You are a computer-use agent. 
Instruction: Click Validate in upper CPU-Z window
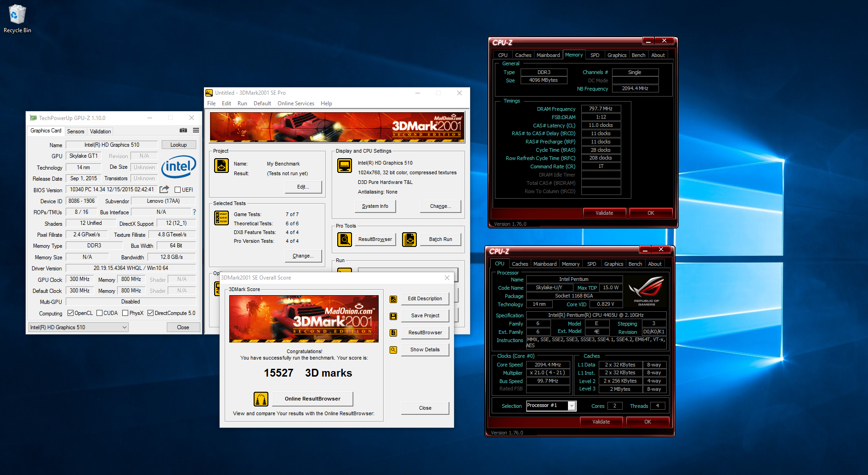pos(604,213)
